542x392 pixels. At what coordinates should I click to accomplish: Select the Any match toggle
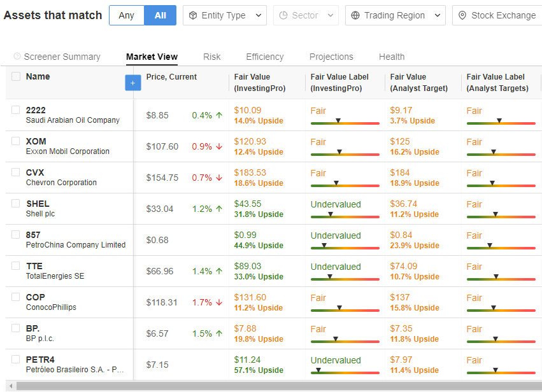click(127, 15)
